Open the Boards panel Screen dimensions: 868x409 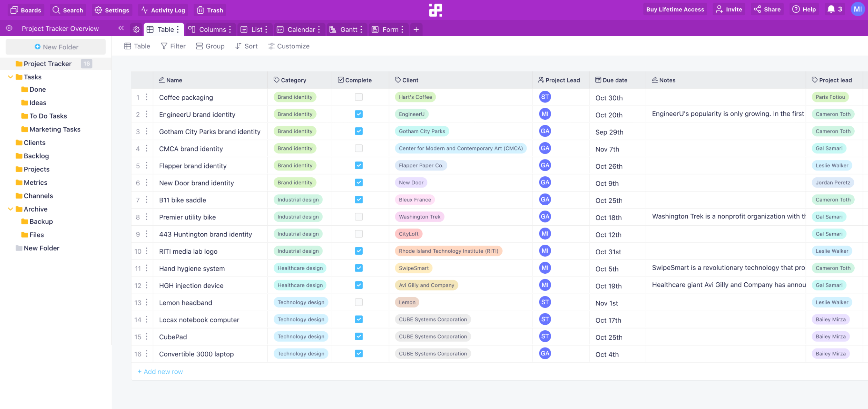[26, 10]
